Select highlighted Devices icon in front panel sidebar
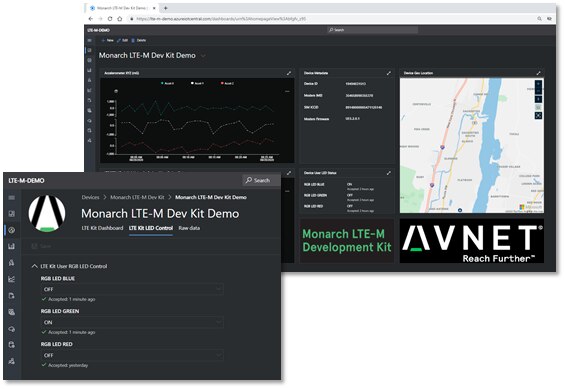This screenshot has width=565, height=389. click(x=12, y=230)
